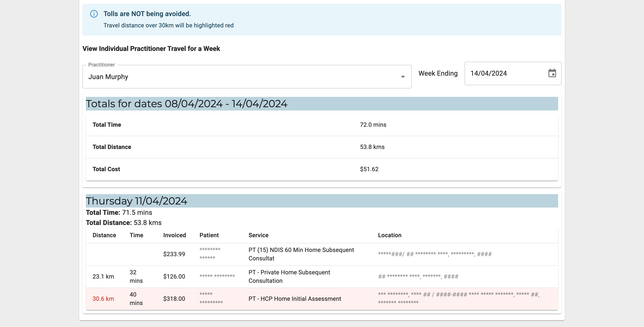644x327 pixels.
Task: Click 'PT - Private Home Subsequent Consultation' service
Action: pos(289,276)
